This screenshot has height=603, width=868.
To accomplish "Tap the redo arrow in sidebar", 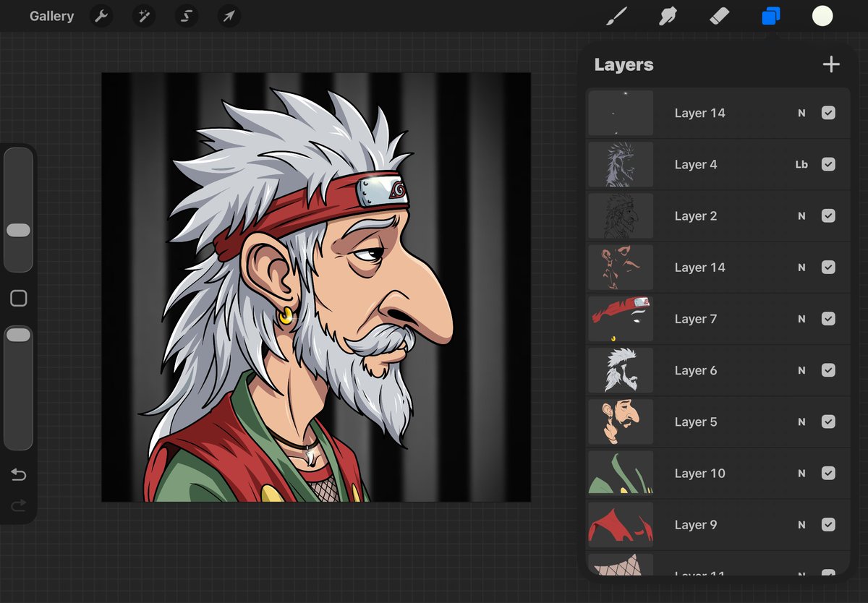I will (19, 505).
